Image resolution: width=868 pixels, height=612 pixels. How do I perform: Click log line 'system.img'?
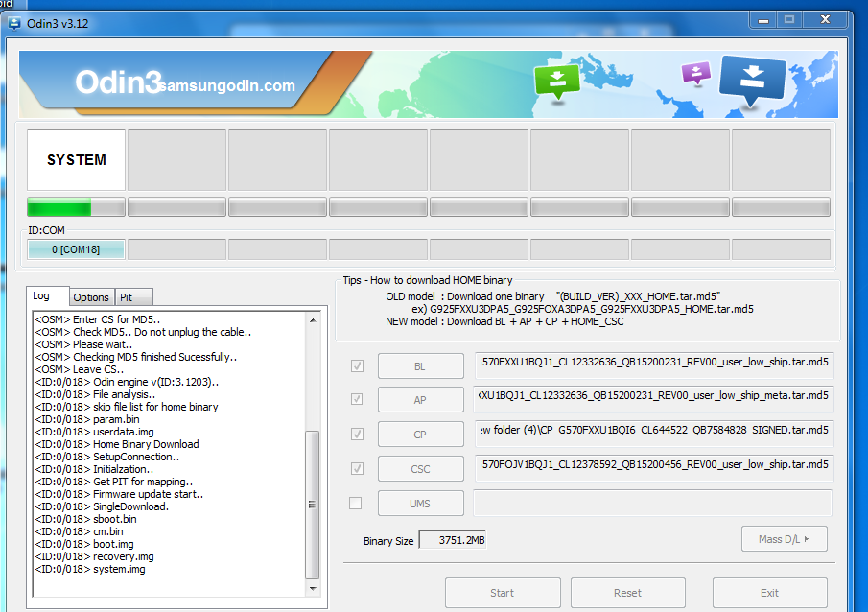pyautogui.click(x=90, y=569)
